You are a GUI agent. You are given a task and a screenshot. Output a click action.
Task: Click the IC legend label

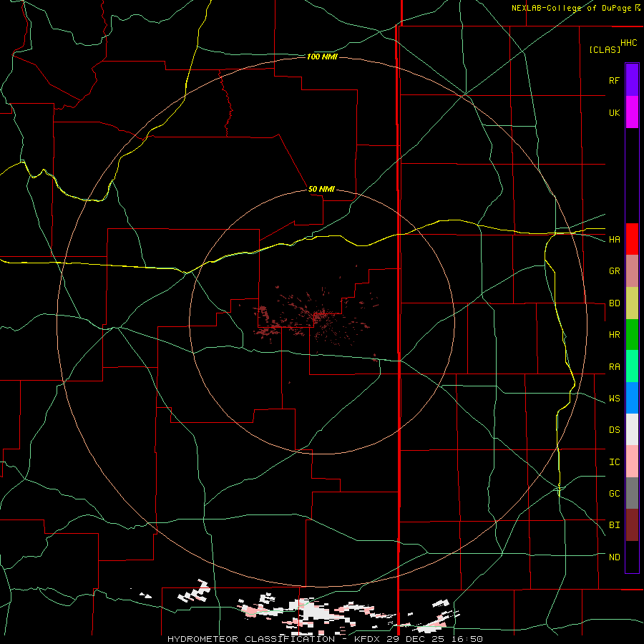(x=614, y=462)
